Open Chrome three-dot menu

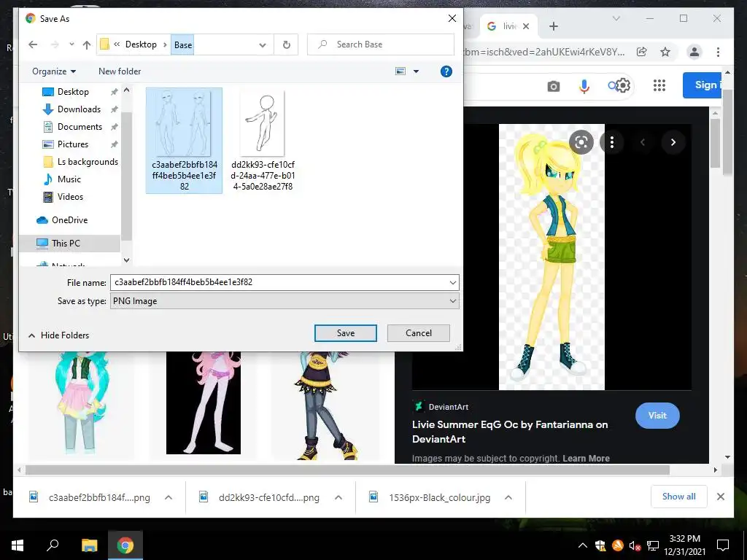click(718, 52)
